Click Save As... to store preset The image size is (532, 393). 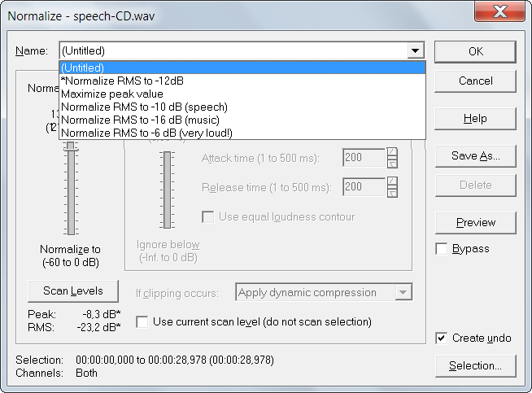(475, 155)
